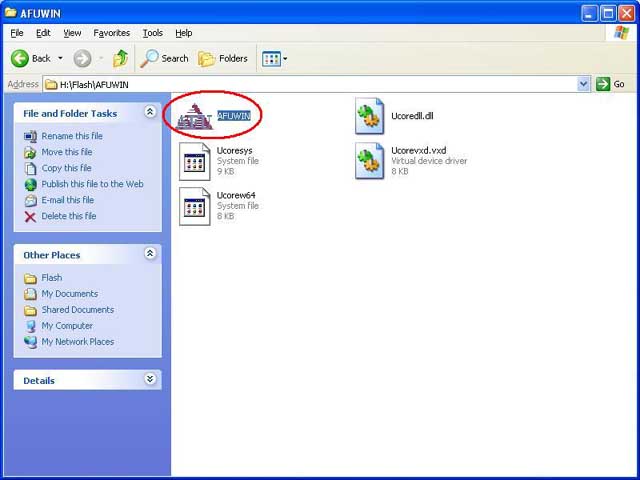This screenshot has height=480, width=640.
Task: Select the Ucorew64 system file icon
Action: pos(195,206)
